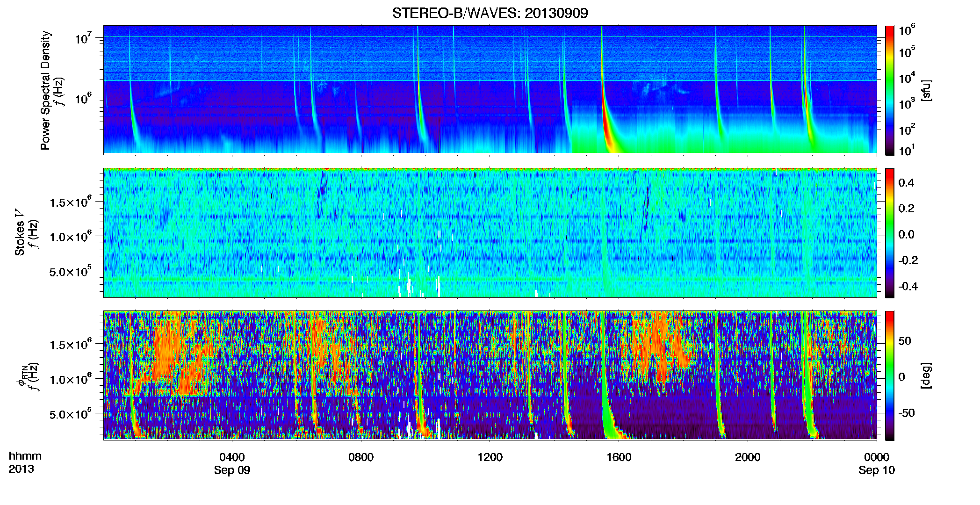This screenshot has height=505, width=980.
Task: Click the 5.0×10^5 tick in φRTN panel
Action: coord(71,414)
